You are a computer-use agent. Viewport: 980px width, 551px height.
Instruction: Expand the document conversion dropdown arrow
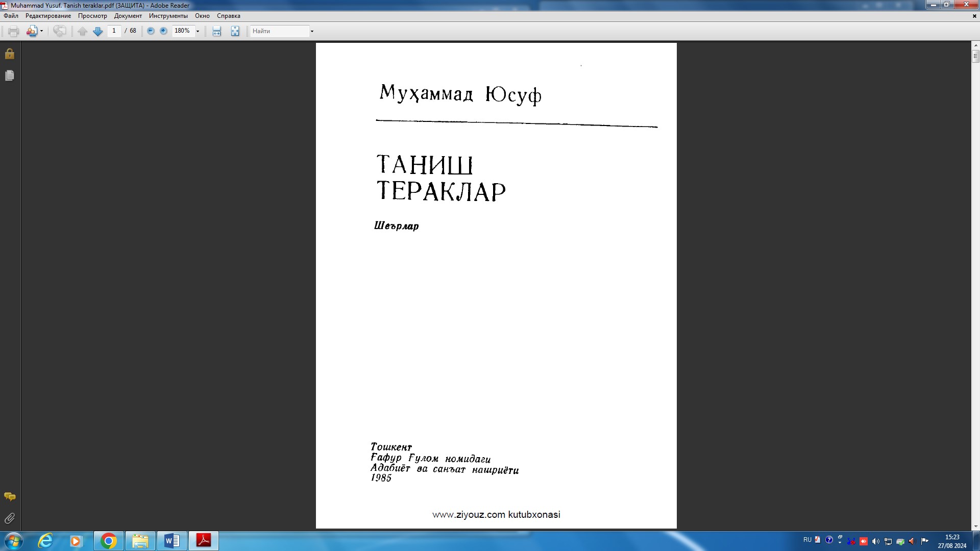click(x=40, y=31)
